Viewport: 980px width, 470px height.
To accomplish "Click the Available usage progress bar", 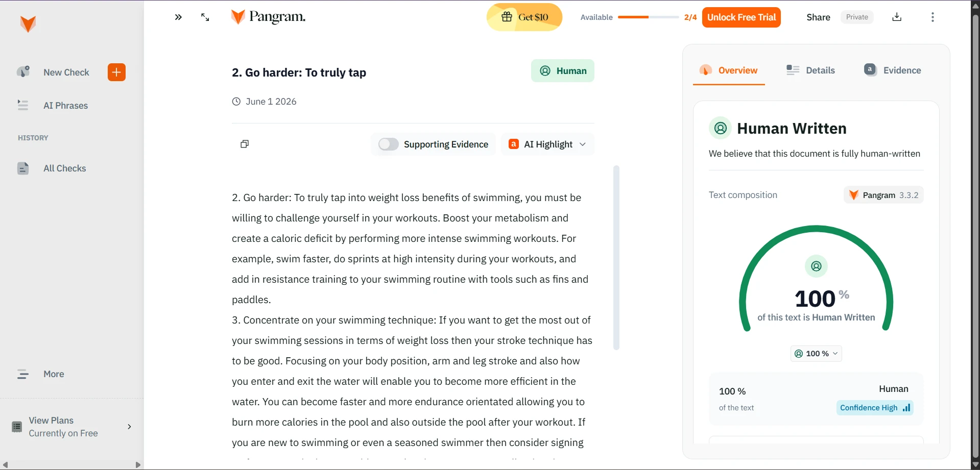I will [x=648, y=17].
